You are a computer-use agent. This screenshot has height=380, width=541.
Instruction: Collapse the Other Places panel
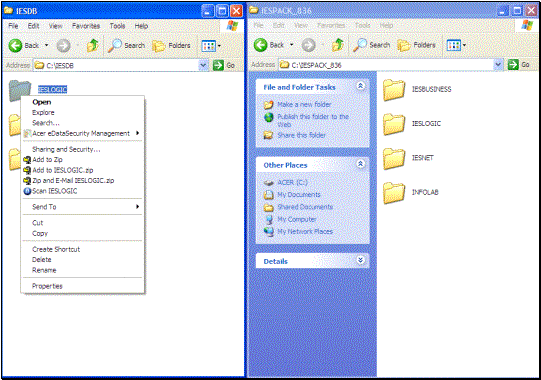(x=360, y=164)
